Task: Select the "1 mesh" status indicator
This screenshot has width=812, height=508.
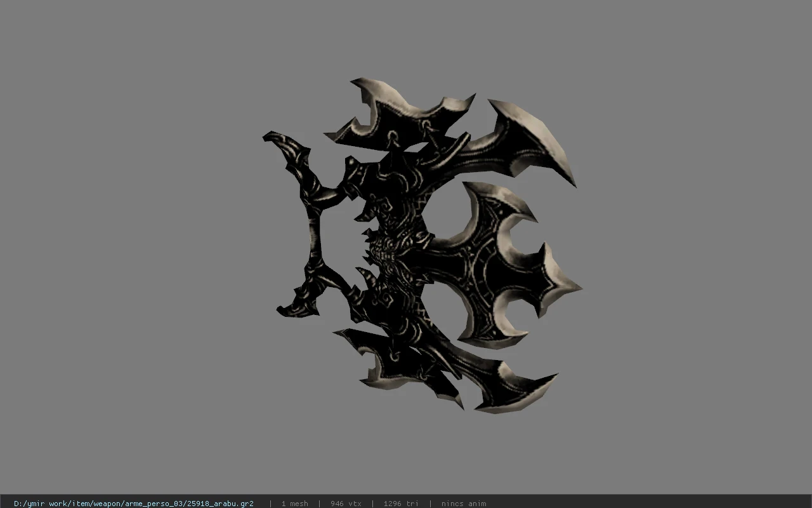Action: 294,503
